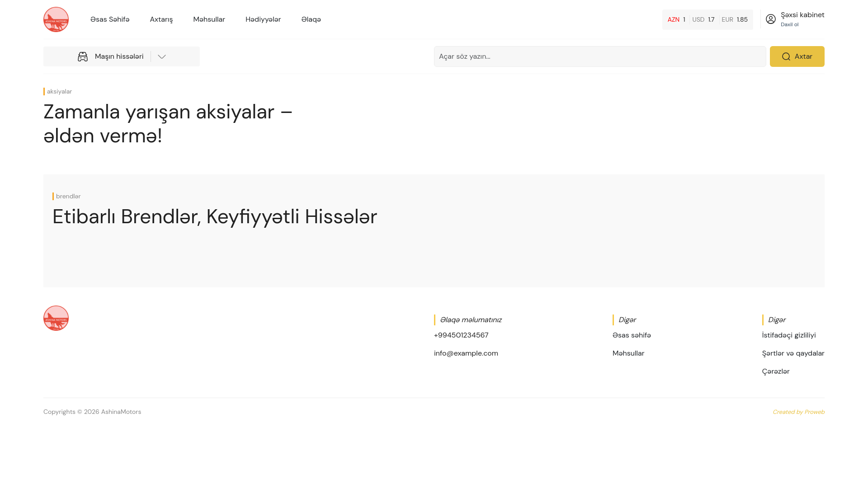
Task: Go to Axtarış in the top navigation
Action: click(x=161, y=19)
